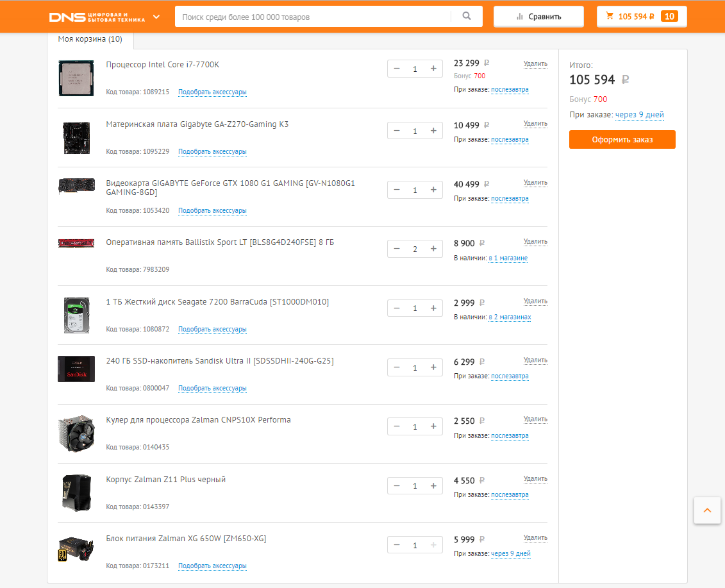
Task: Click the Zalman cooler thumbnail
Action: (x=76, y=433)
